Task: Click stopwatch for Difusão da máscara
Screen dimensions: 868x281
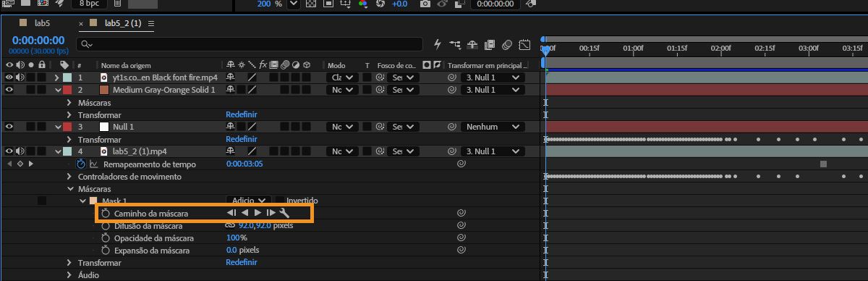Action: click(x=106, y=225)
